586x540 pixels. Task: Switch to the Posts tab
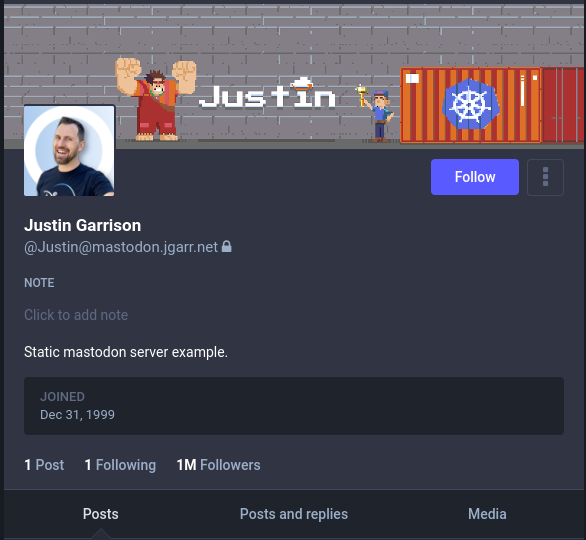(x=101, y=514)
